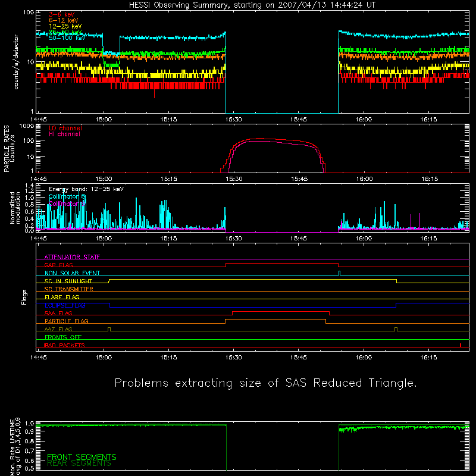
Task: Click the SAA FLAG label
Action: click(58, 313)
